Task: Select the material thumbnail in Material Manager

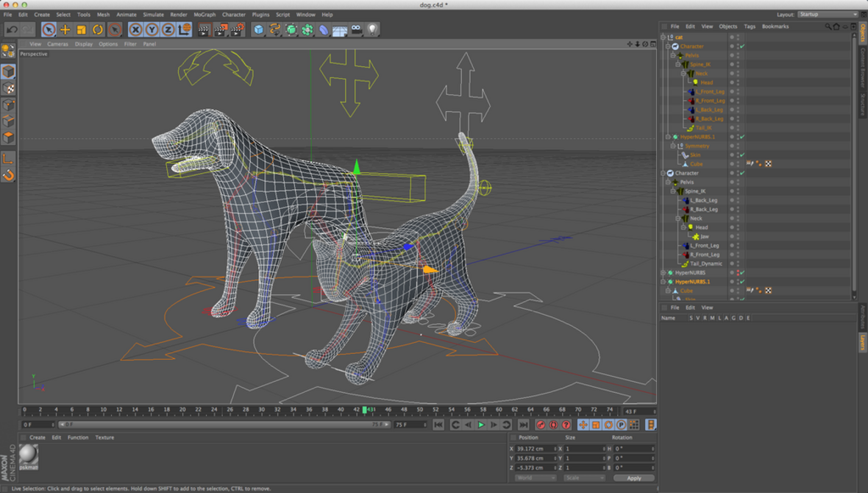Action: 29,455
